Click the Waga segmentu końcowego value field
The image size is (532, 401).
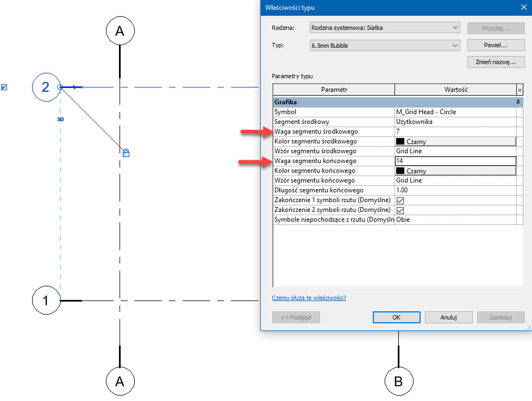click(x=455, y=161)
